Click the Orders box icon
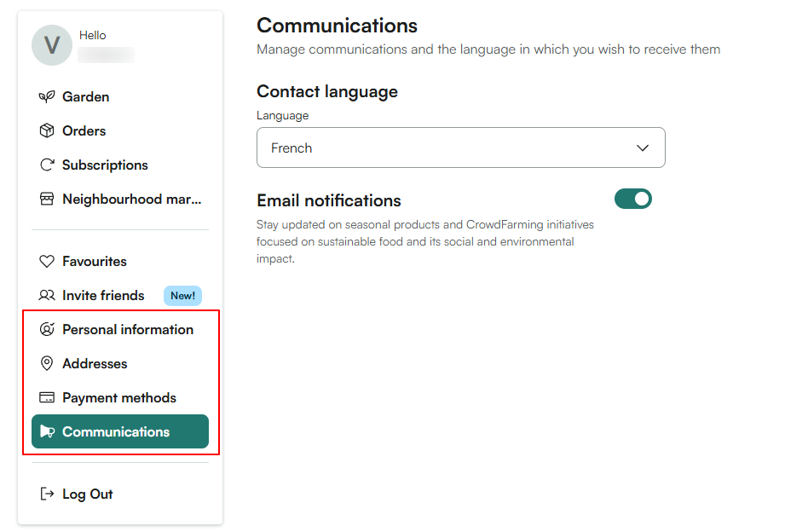The width and height of the screenshot is (785, 532). coord(47,131)
